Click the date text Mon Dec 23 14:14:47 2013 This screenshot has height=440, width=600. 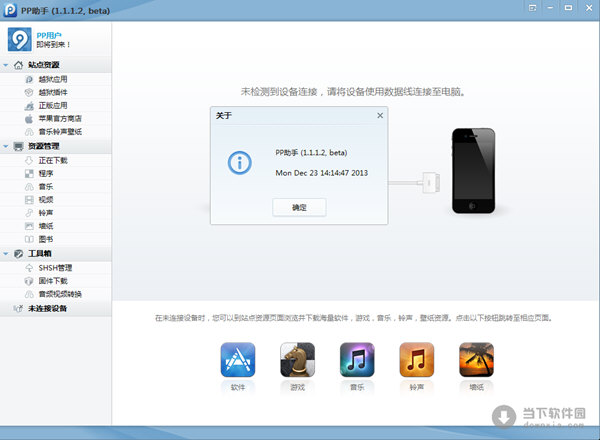click(x=321, y=173)
